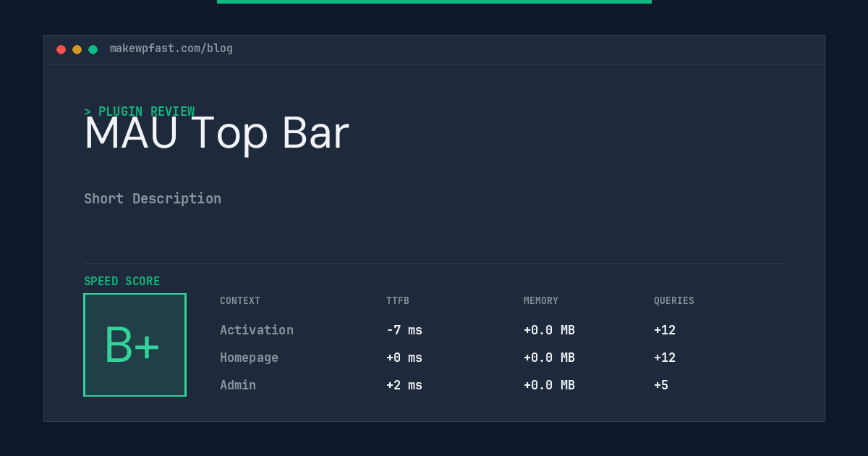Image resolution: width=868 pixels, height=456 pixels.
Task: Click the 'SPEED SCORE' heading
Action: (x=122, y=282)
